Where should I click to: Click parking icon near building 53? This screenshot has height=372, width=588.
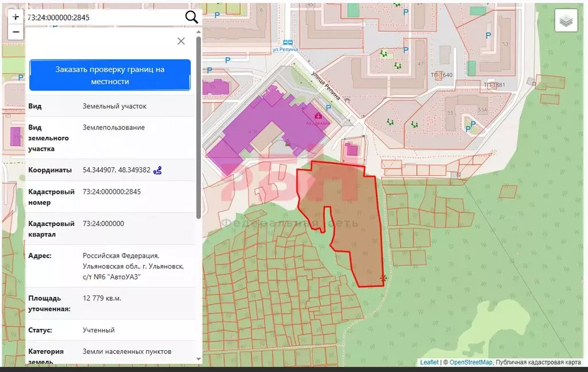(x=488, y=36)
